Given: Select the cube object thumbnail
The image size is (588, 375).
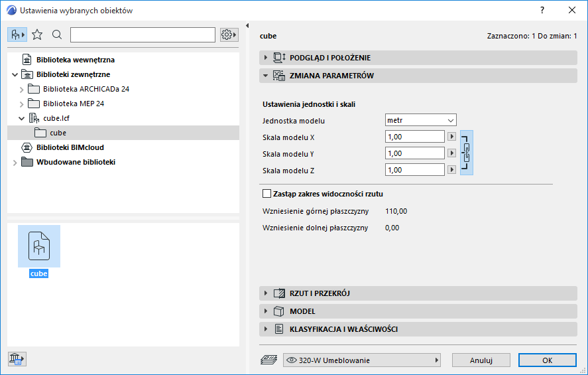Looking at the screenshot, I should 39,247.
